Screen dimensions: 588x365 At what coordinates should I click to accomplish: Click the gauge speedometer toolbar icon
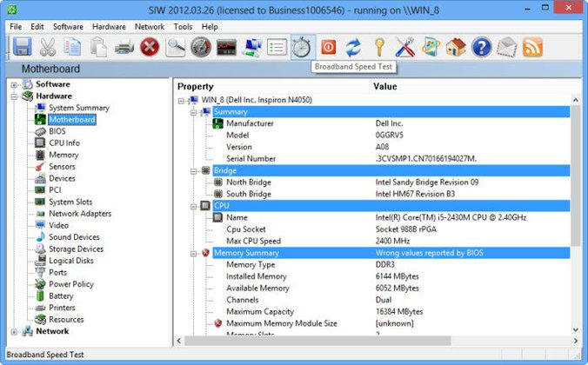[201, 47]
